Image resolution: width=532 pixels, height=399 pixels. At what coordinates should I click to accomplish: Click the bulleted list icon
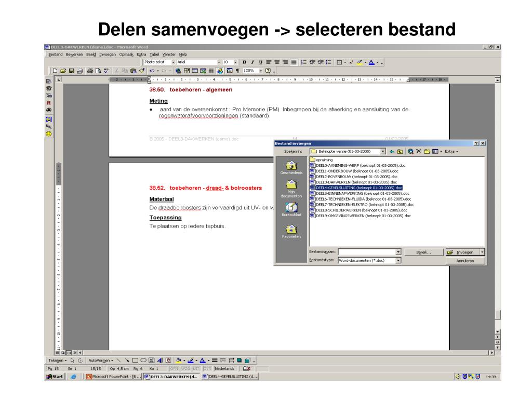328,62
